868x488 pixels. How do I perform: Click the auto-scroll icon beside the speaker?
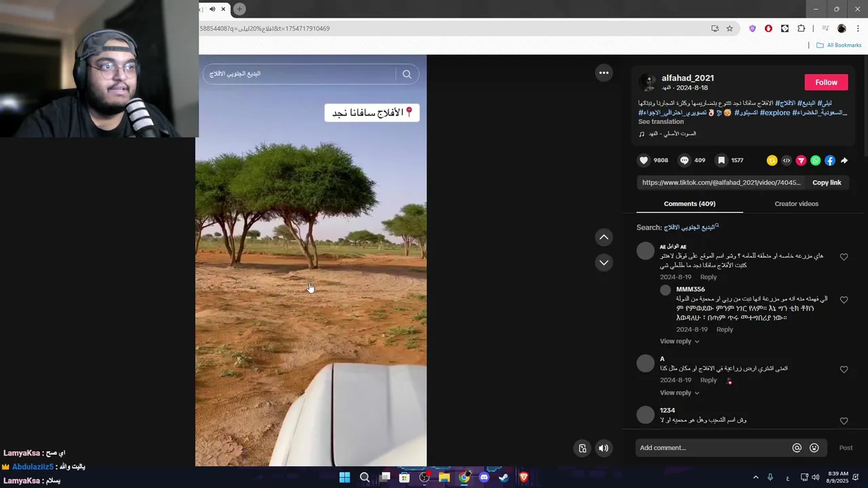pos(583,448)
